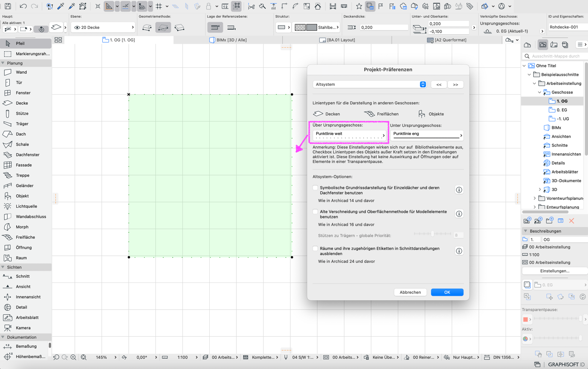Open -1. UG in the navigator tree
Image resolution: width=588 pixels, height=369 pixels.
point(563,119)
